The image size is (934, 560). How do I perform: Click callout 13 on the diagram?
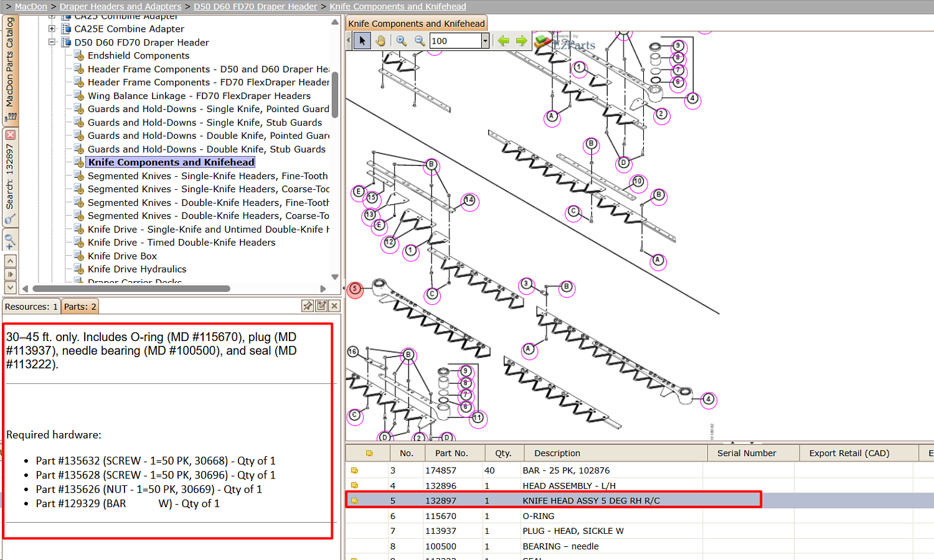coord(370,215)
